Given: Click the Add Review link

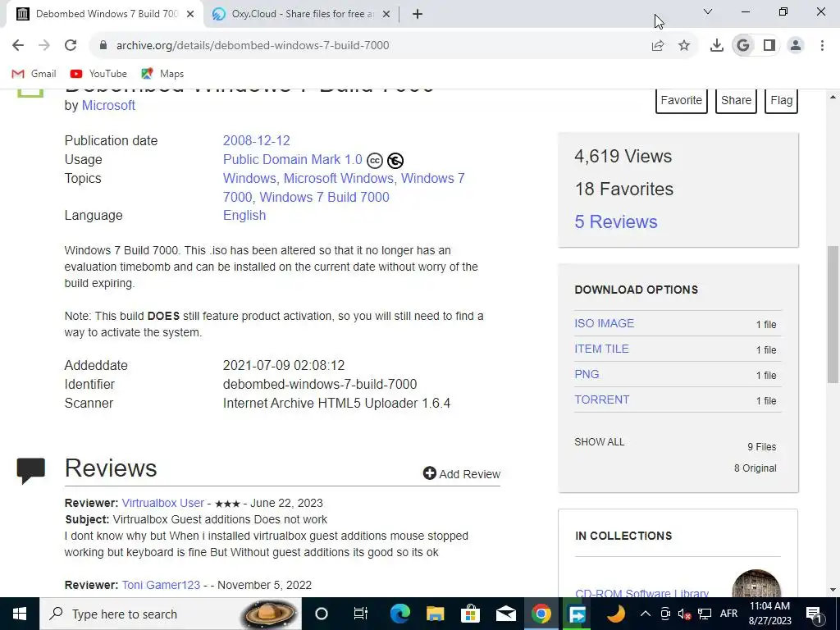Looking at the screenshot, I should pos(462,474).
